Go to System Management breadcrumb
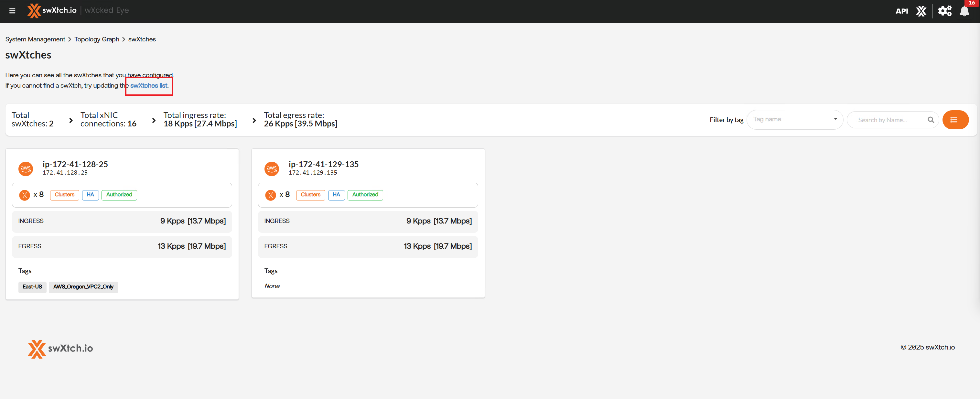 coord(35,39)
